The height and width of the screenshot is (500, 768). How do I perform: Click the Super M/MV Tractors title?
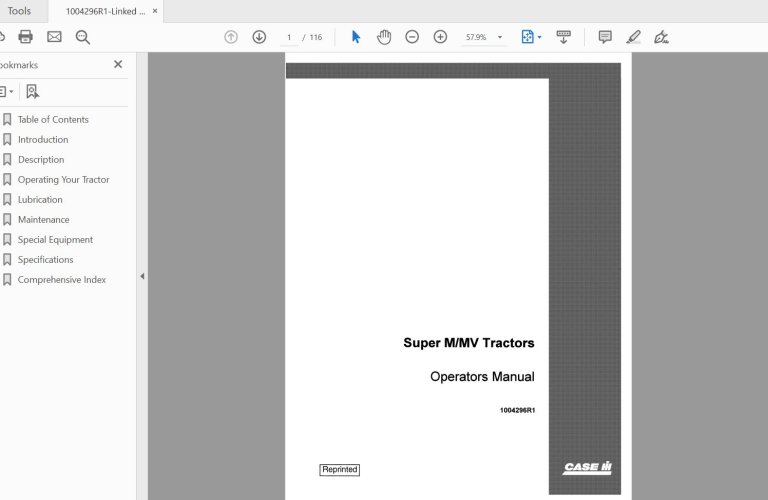coord(469,343)
